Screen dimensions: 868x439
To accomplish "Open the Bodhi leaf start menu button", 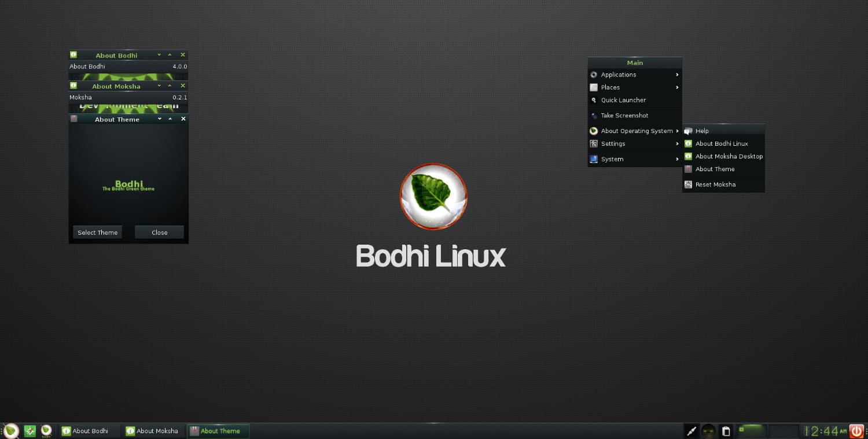I will (x=11, y=430).
